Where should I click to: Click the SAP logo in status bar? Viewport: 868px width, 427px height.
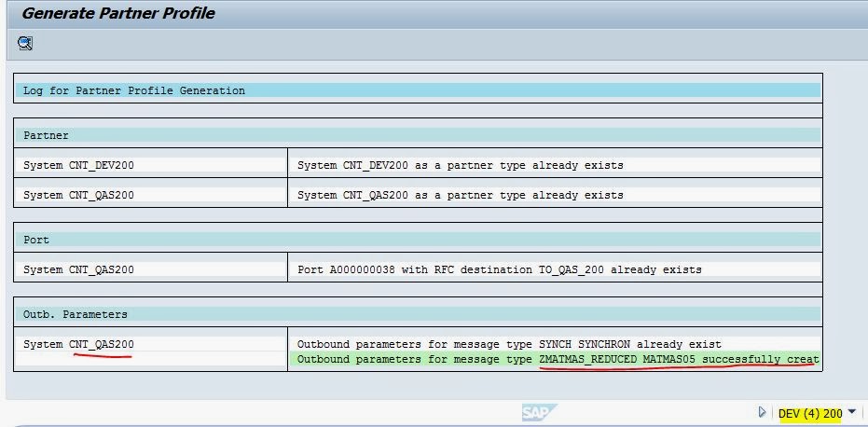tap(539, 412)
